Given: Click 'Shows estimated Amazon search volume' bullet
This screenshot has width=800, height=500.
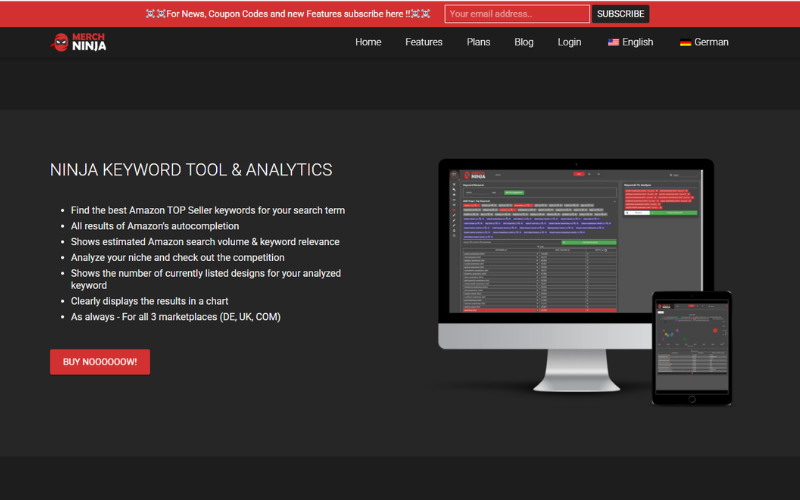Looking at the screenshot, I should tap(205, 242).
